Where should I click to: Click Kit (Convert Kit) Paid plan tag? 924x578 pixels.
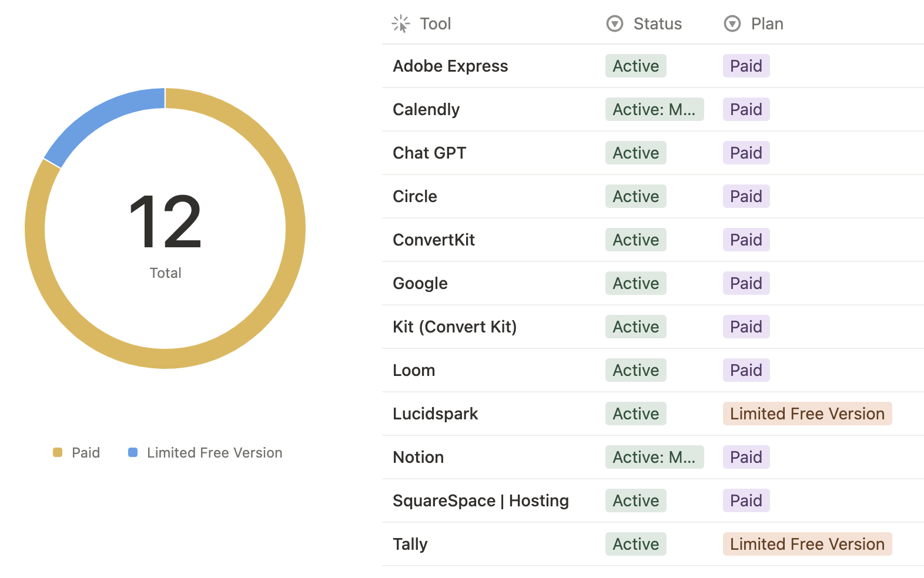pos(746,327)
